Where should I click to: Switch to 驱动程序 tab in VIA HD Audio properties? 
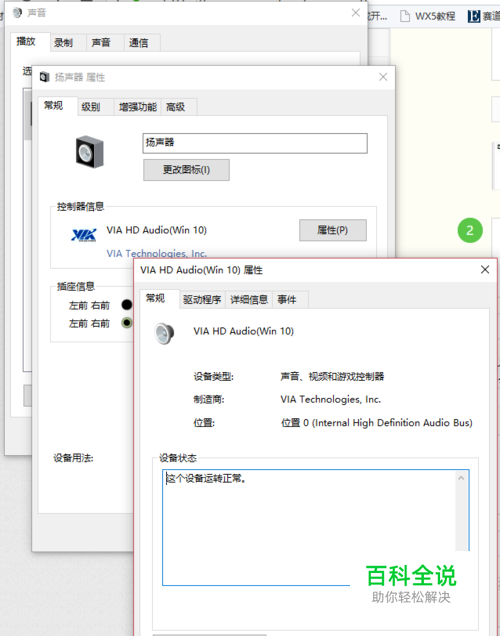coord(202,300)
